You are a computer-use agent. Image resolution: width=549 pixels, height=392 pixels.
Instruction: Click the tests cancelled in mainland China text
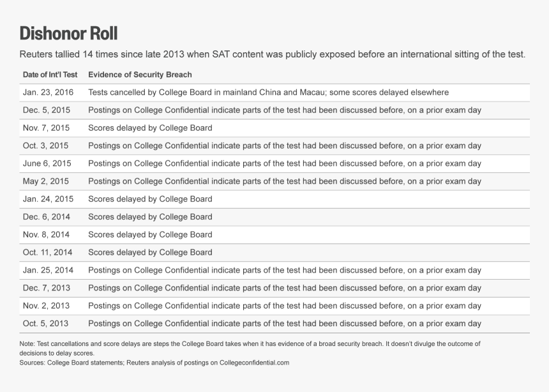pos(269,93)
